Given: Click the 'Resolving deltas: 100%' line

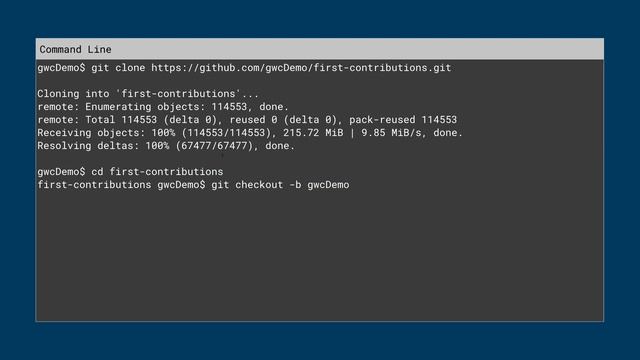Looking at the screenshot, I should pyautogui.click(x=166, y=146).
